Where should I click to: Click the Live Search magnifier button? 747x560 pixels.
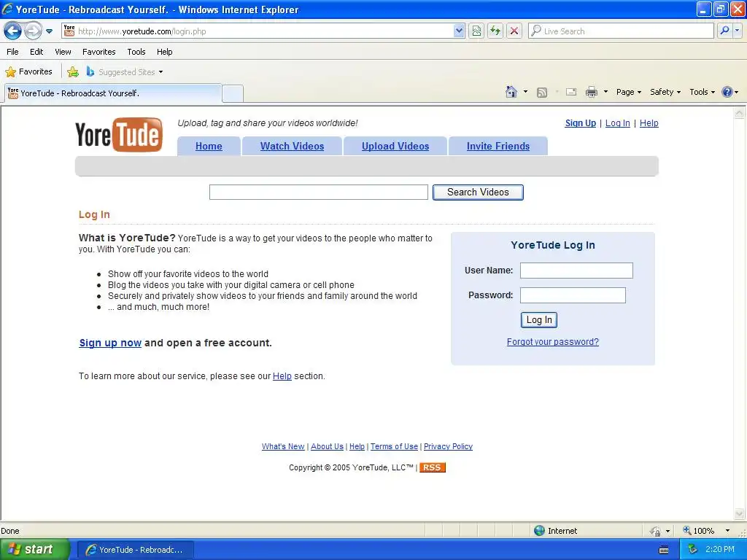[x=724, y=31]
